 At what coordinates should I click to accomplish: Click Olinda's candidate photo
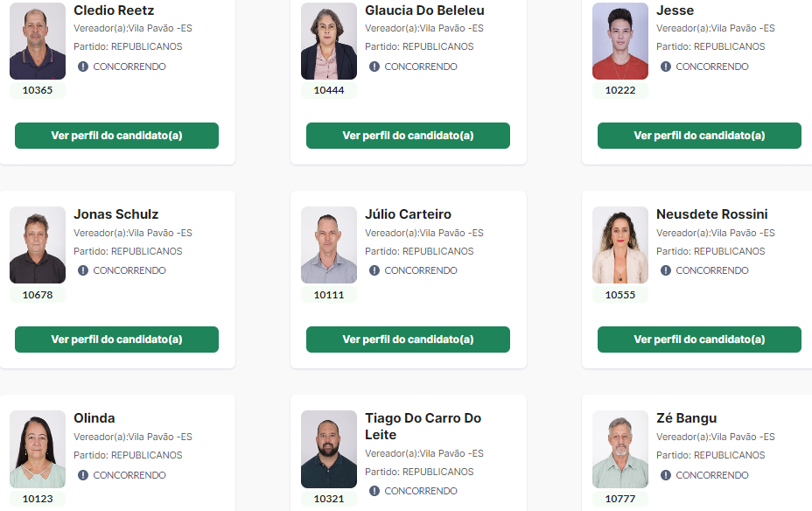38,450
